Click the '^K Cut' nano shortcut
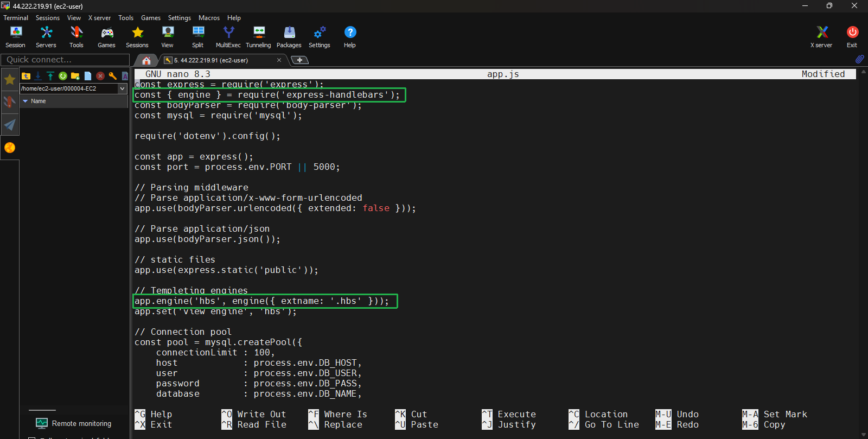Viewport: 868px width, 439px height. tap(411, 414)
